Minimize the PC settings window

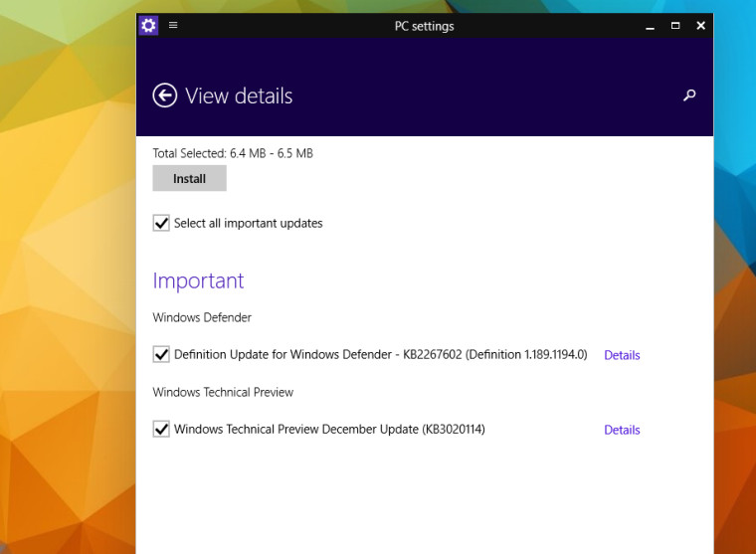650,27
